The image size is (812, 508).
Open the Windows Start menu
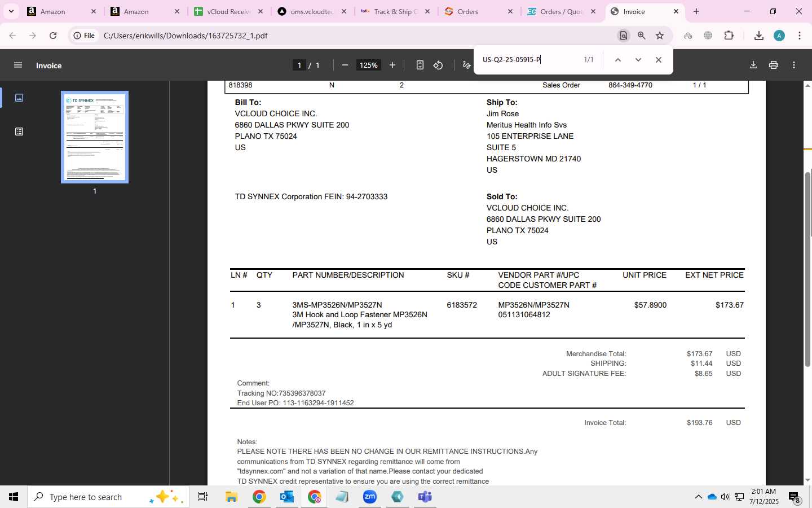(14, 497)
